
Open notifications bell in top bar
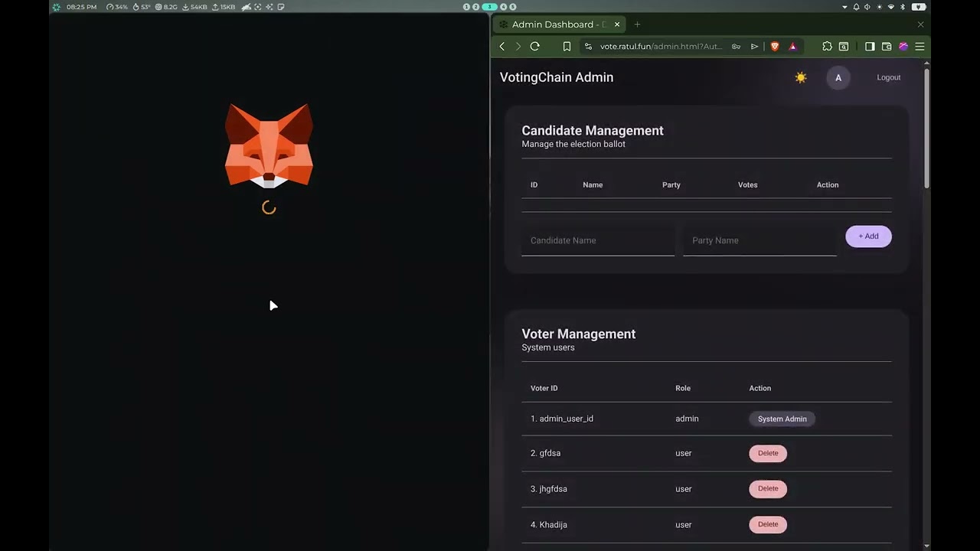coord(857,7)
